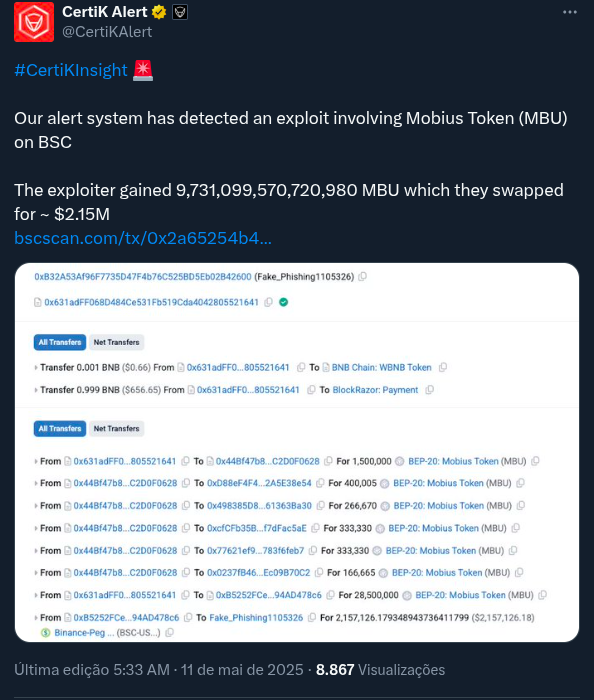
Task: Click the green verified checkmark beside the contract address
Action: (x=283, y=302)
